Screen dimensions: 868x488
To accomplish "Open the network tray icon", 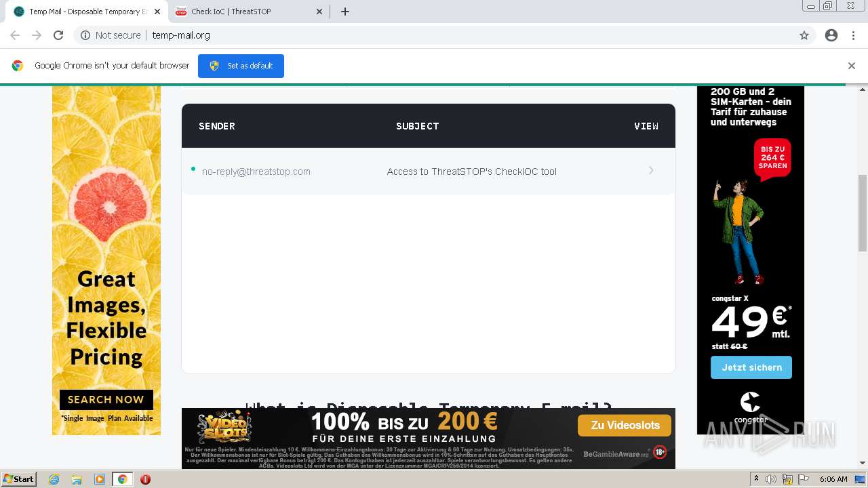I will (787, 479).
